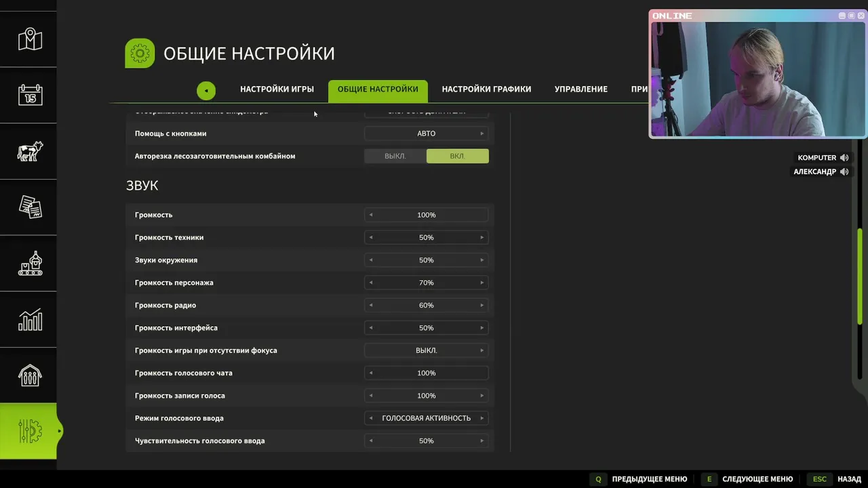The image size is (868, 488).
Task: Decrease Громкость with left arrow
Action: click(371, 215)
